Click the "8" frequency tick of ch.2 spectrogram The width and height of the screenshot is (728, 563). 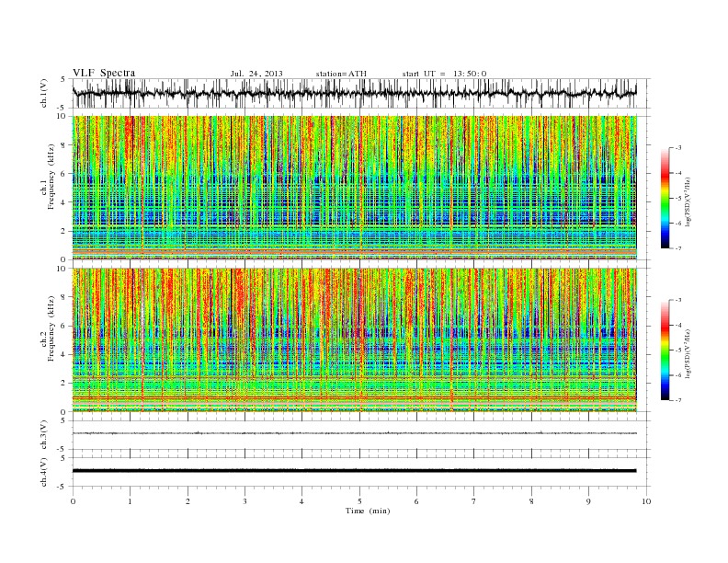point(63,297)
